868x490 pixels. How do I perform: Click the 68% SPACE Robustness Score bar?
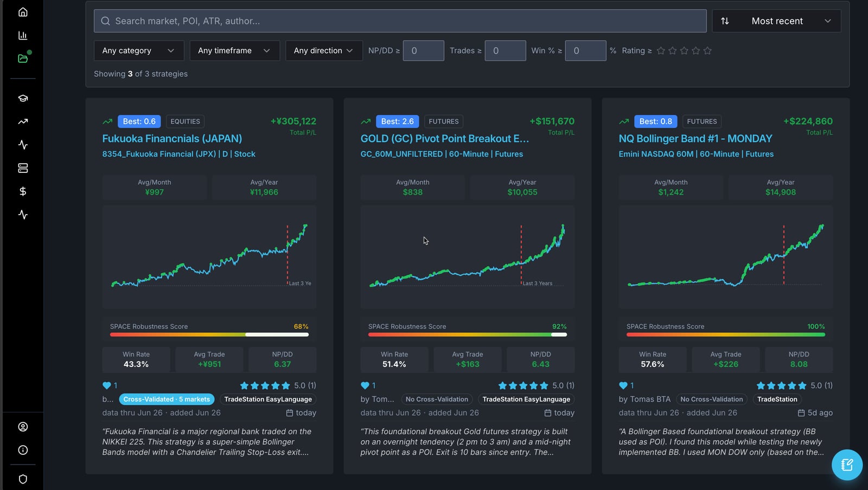pyautogui.click(x=209, y=334)
